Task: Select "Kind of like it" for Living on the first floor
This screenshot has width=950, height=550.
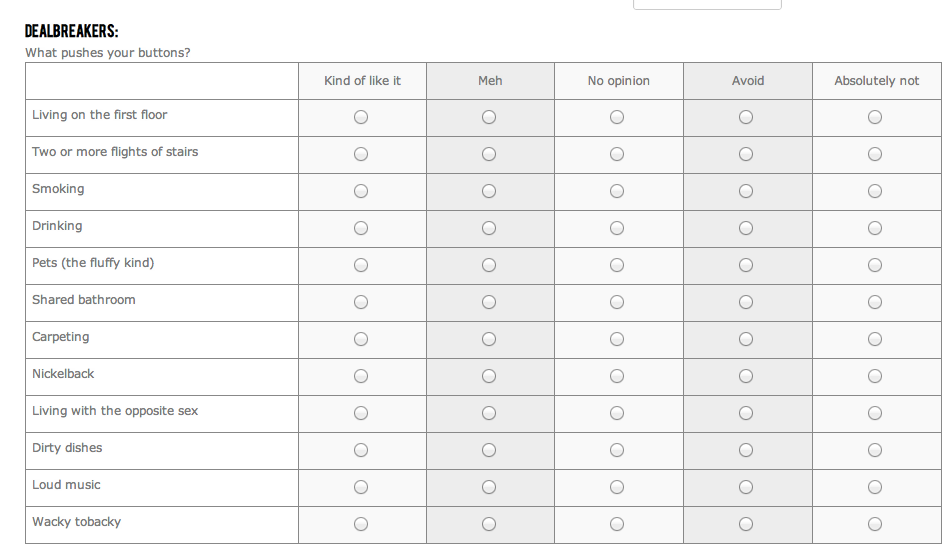Action: 361,117
